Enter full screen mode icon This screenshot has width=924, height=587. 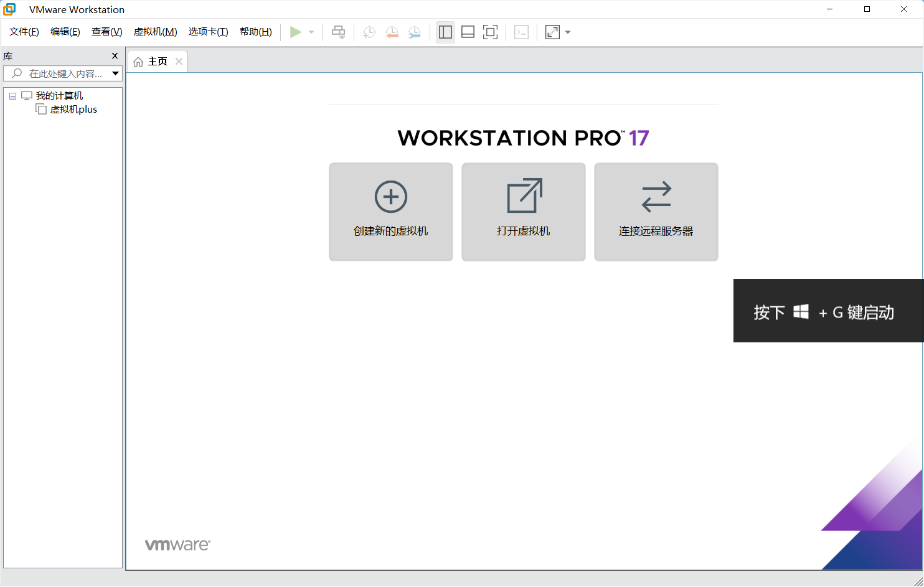click(x=490, y=32)
